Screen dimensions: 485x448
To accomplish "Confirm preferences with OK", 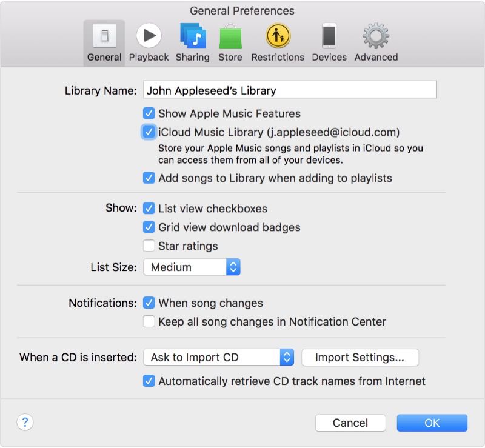I will point(432,423).
